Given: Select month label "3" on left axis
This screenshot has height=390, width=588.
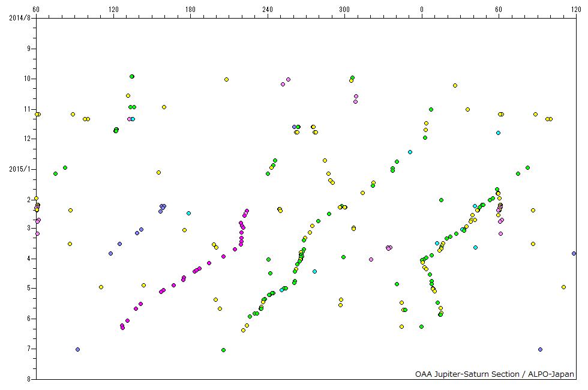Looking at the screenshot, I should pos(29,228).
